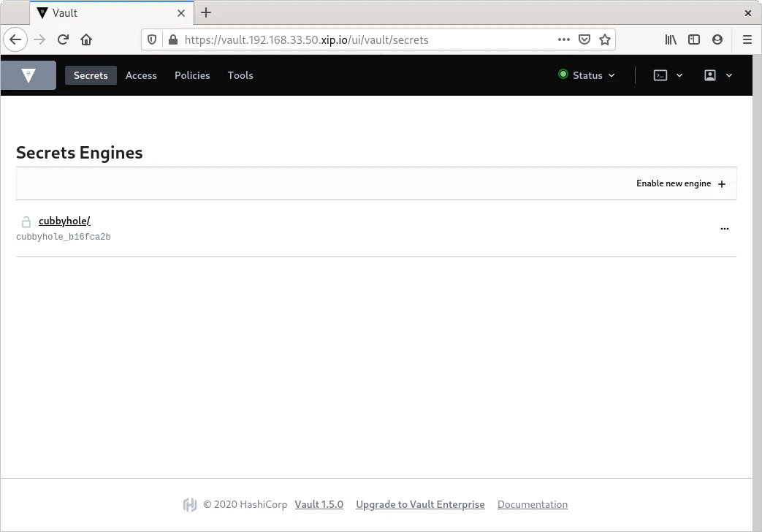Go back with browser back arrow
Screen dimensions: 762x532
coord(15,40)
